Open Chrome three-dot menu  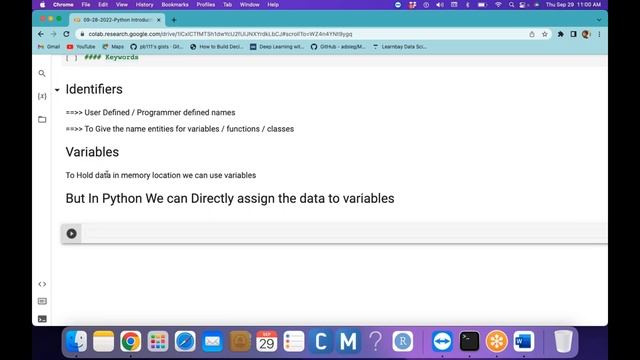[x=599, y=34]
